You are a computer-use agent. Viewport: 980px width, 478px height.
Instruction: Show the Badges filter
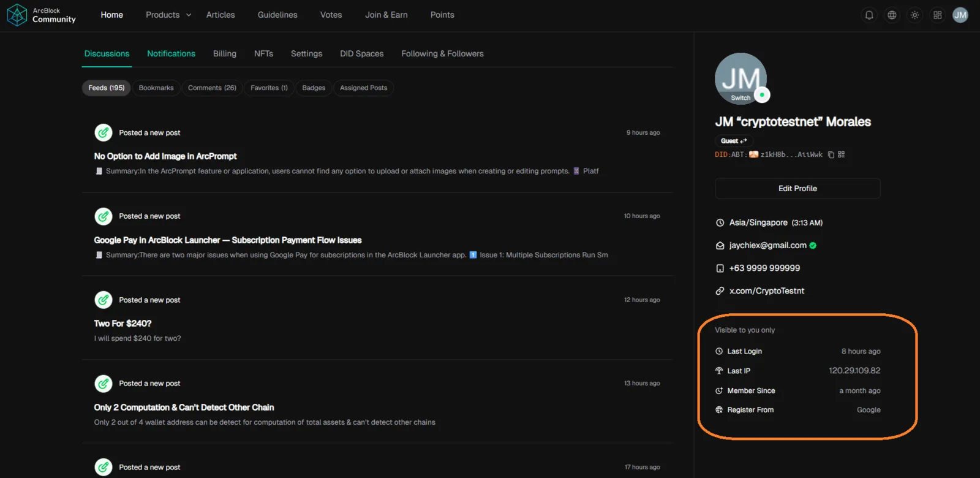tap(314, 88)
